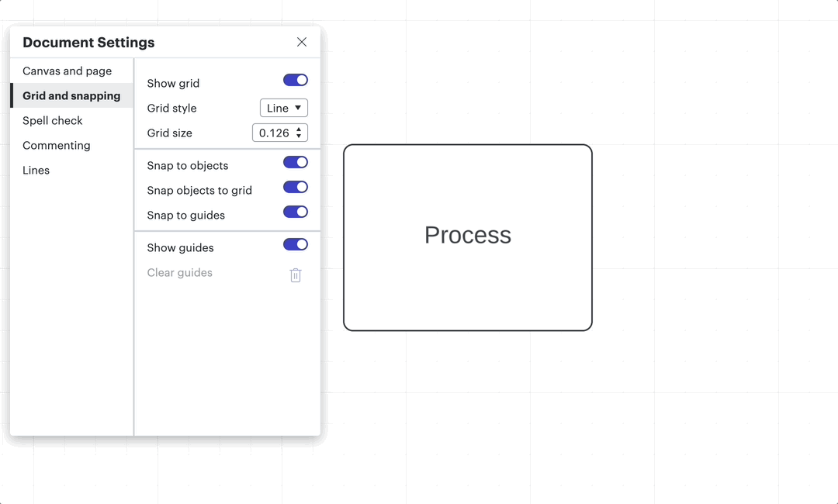The image size is (838, 504).
Task: Disable Snap to guides
Action: 296,212
